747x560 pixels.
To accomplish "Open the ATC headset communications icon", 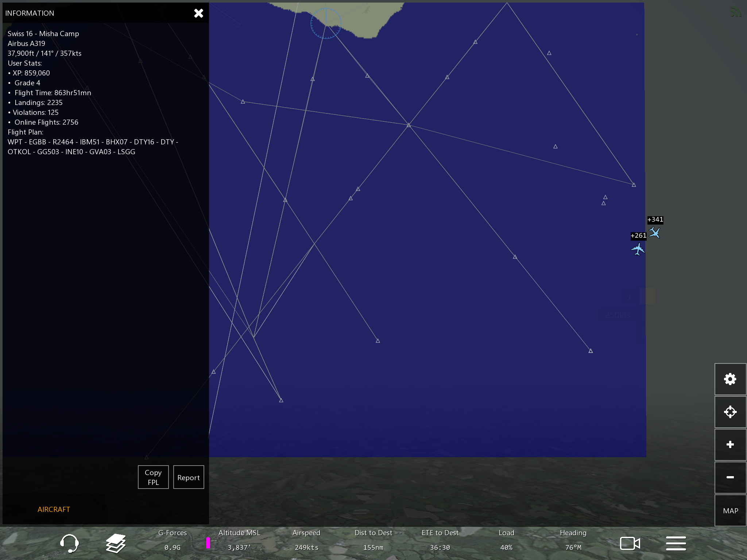I will click(69, 543).
